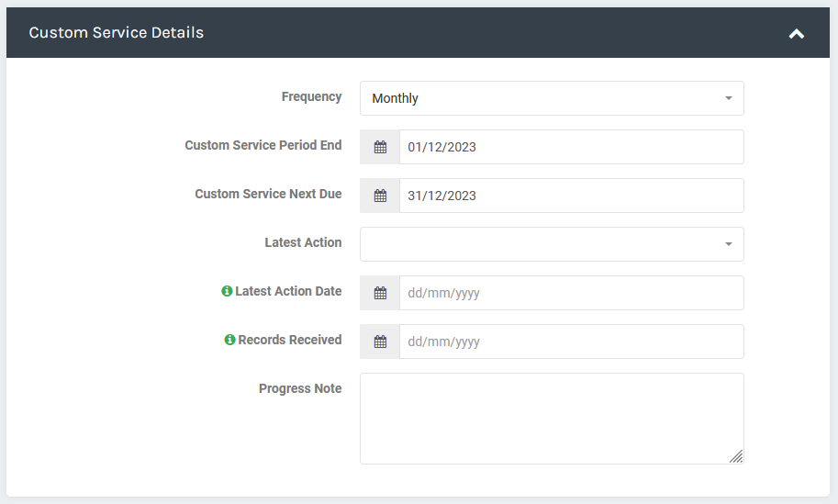Click calendar icon for Records Received

[x=380, y=342]
